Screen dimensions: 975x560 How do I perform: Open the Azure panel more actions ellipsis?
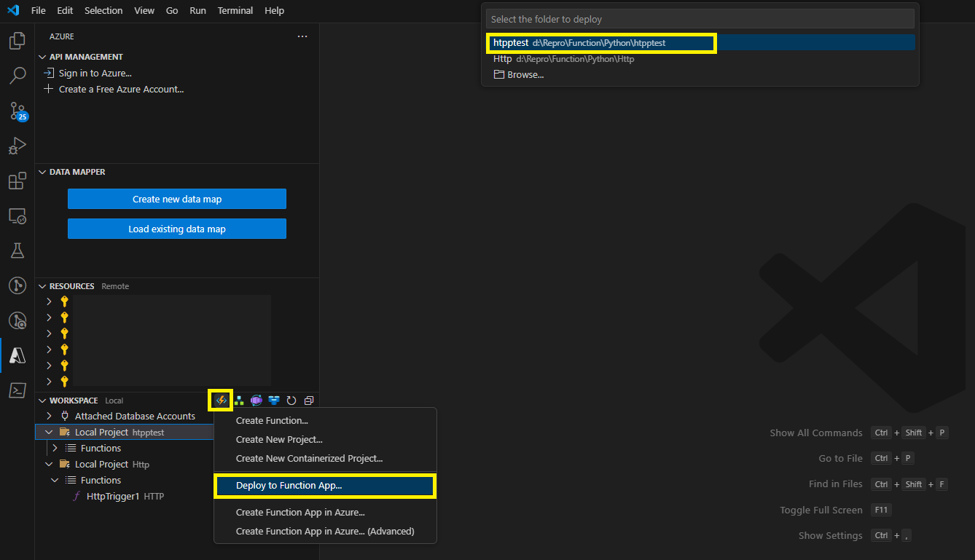click(x=302, y=36)
